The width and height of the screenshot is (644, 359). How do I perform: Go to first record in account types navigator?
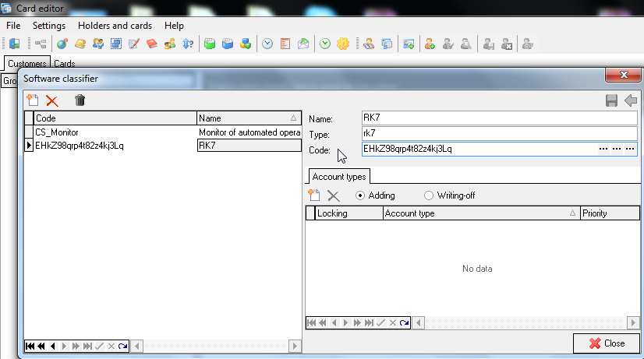point(311,323)
